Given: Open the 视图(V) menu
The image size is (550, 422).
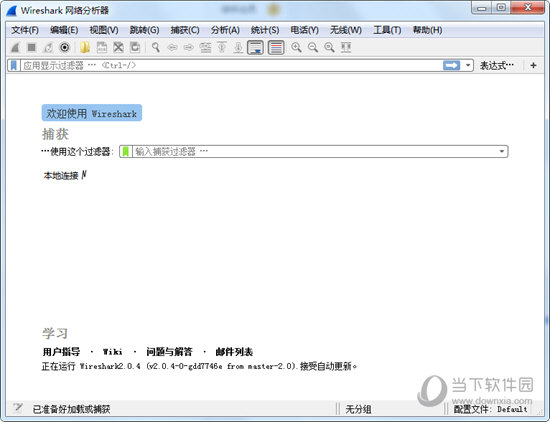Looking at the screenshot, I should pos(104,30).
